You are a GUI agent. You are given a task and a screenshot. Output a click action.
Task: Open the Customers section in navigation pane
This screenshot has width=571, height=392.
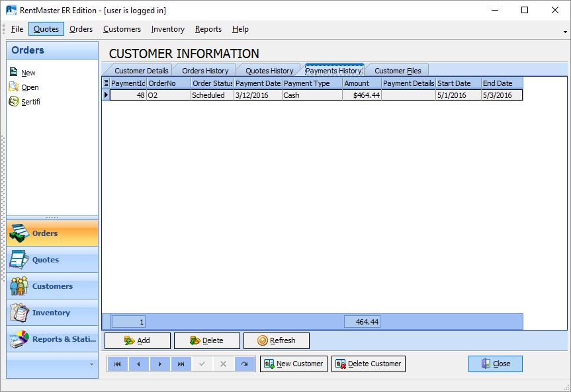[52, 286]
